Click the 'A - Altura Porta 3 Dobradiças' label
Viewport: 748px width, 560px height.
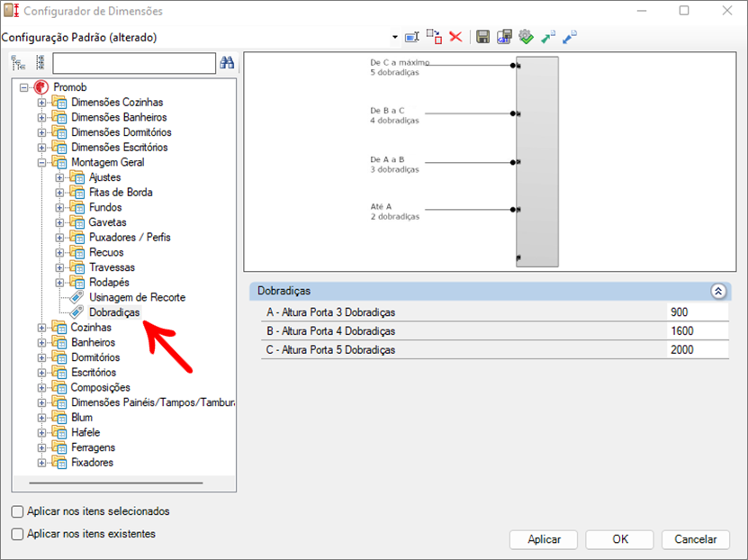click(330, 312)
